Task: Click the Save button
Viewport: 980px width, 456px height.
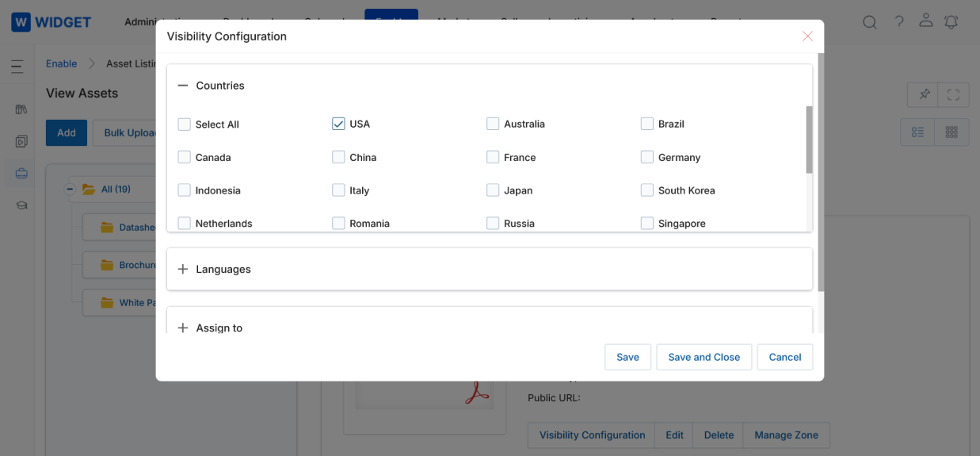Action: 627,357
